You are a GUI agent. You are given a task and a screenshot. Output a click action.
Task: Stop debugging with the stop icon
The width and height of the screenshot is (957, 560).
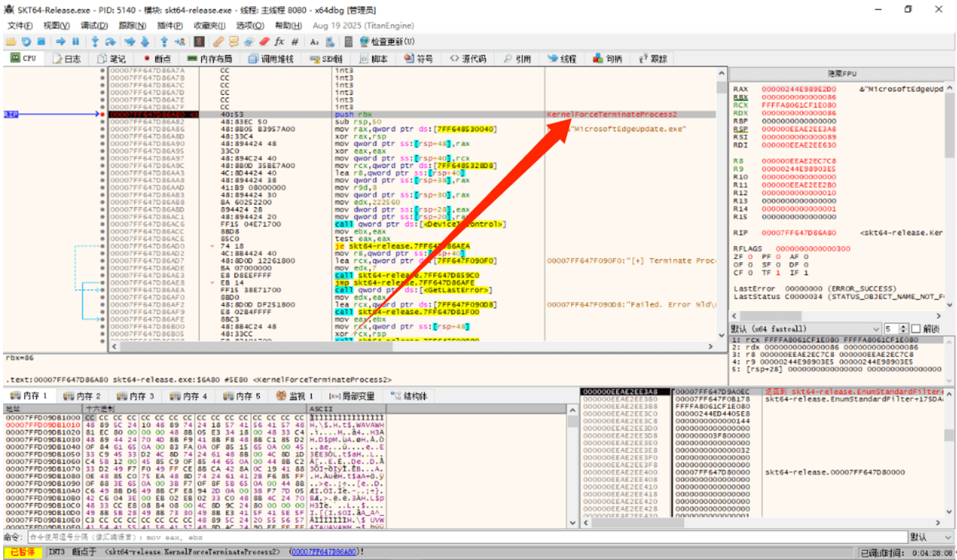(41, 41)
